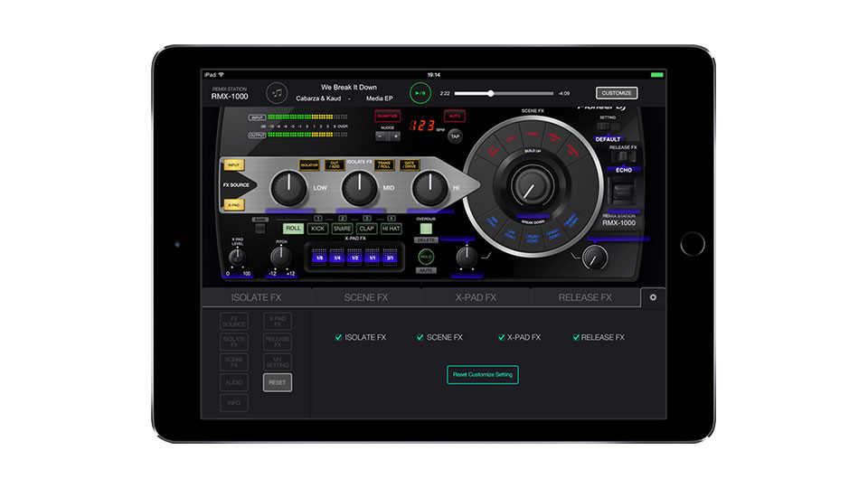Click Reset Customize Setting button

click(x=482, y=373)
